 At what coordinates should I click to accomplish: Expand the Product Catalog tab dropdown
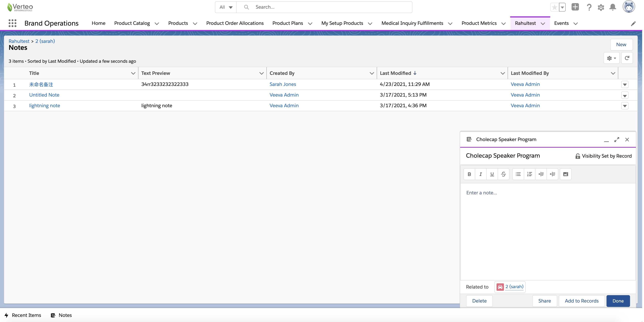[157, 24]
